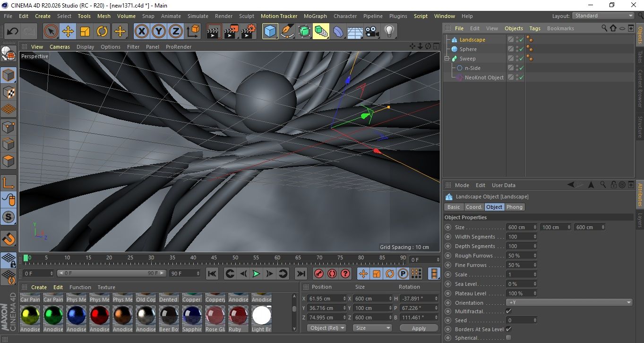Screen dimensions: 644x343
Task: Open the Layout dropdown
Action: 603,16
